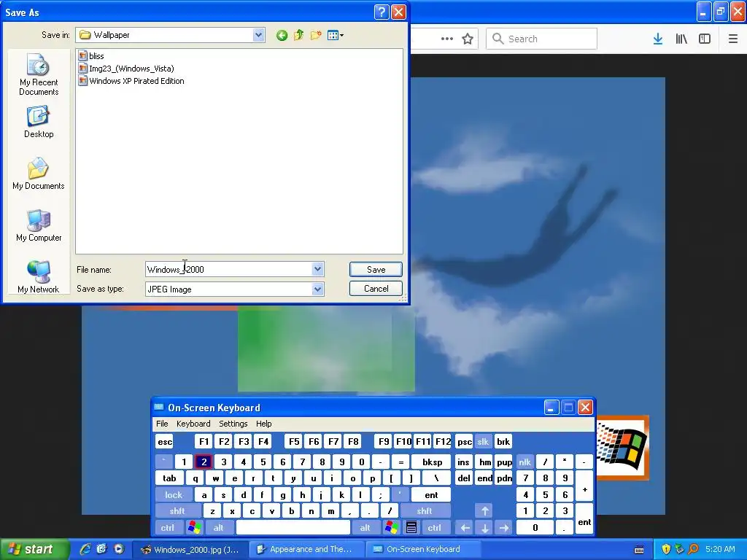Switch to On-Screen Keyboard taskbar button
The image size is (747, 560).
coord(422,549)
